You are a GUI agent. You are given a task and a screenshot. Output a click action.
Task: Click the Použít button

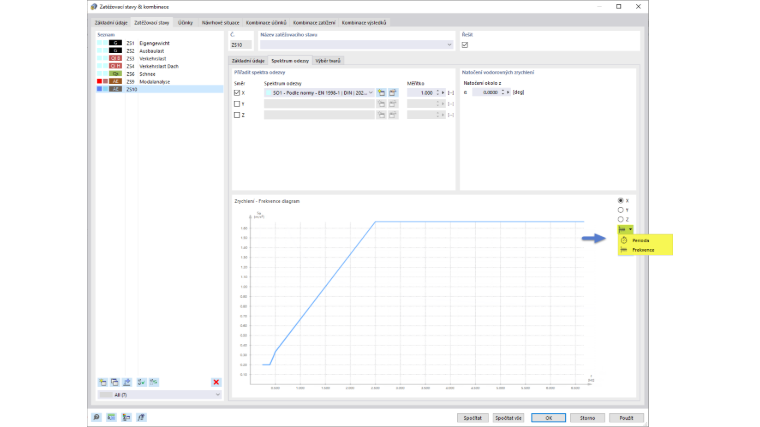click(x=626, y=418)
